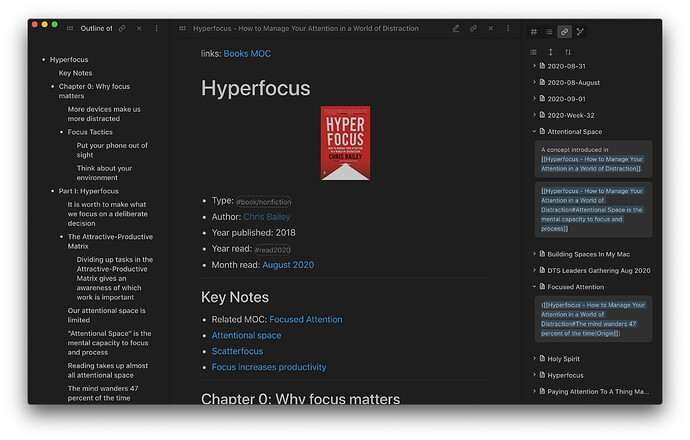Open the Books MOC link
This screenshot has width=690, height=440.
point(247,54)
